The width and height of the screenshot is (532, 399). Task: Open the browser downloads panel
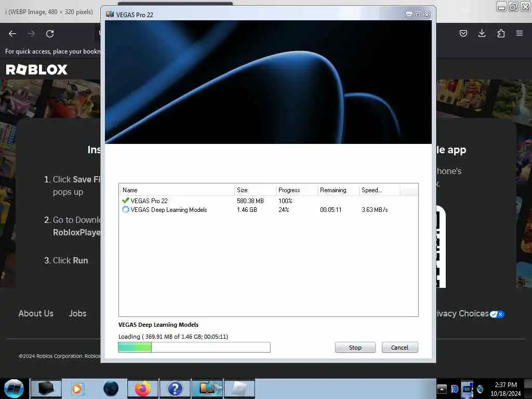click(482, 33)
